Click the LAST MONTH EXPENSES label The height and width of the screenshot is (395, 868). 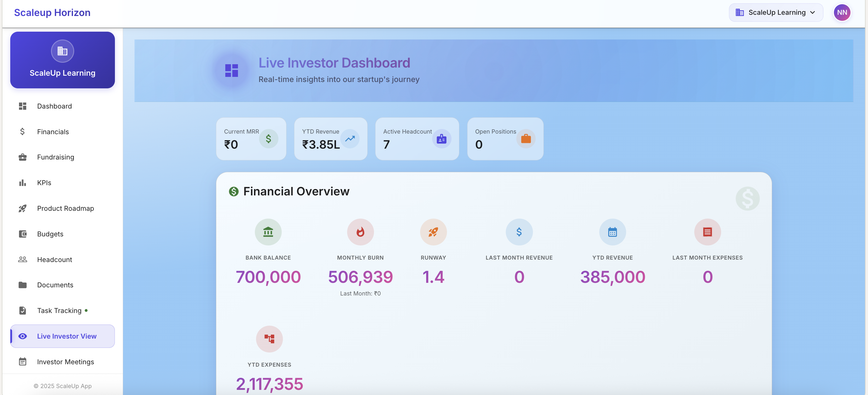coord(707,258)
